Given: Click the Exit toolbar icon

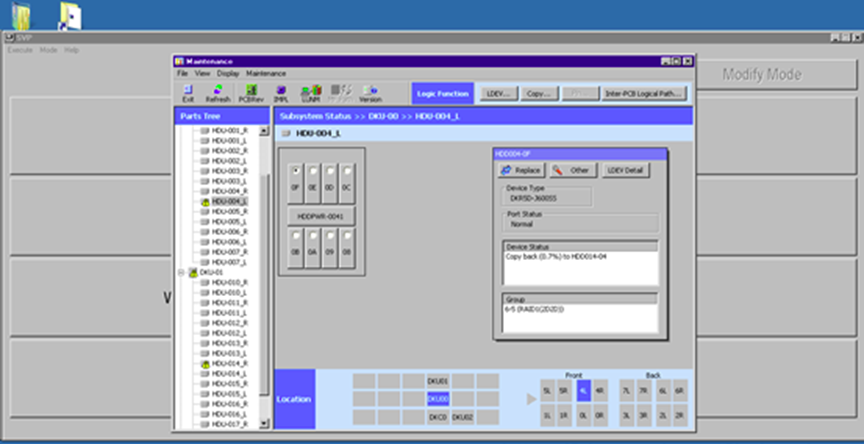Looking at the screenshot, I should point(188,93).
